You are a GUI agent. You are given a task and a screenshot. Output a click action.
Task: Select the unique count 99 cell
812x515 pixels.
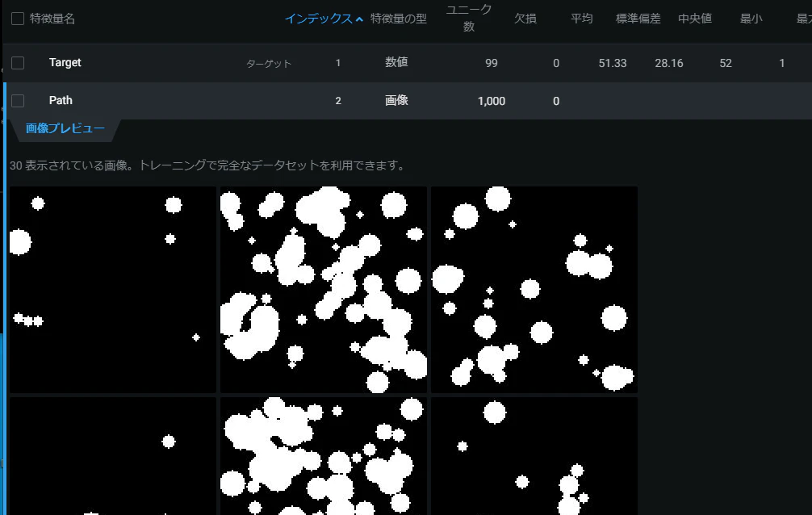(492, 63)
